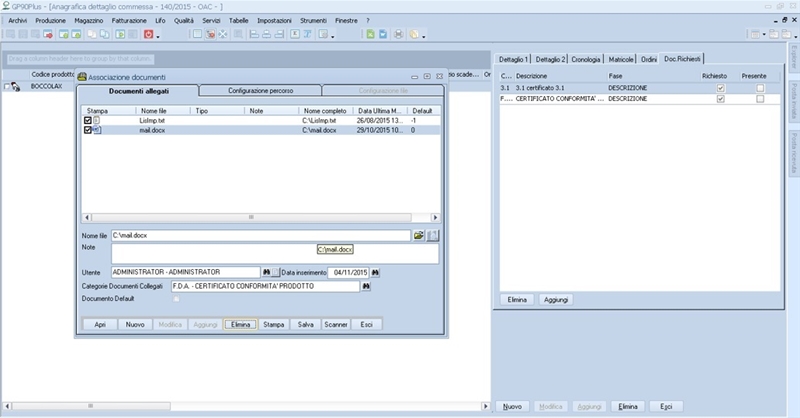Viewport: 800px width, 418px height.
Task: Toggle Richiesto for 3.1 certificato 3.1
Action: coord(720,88)
